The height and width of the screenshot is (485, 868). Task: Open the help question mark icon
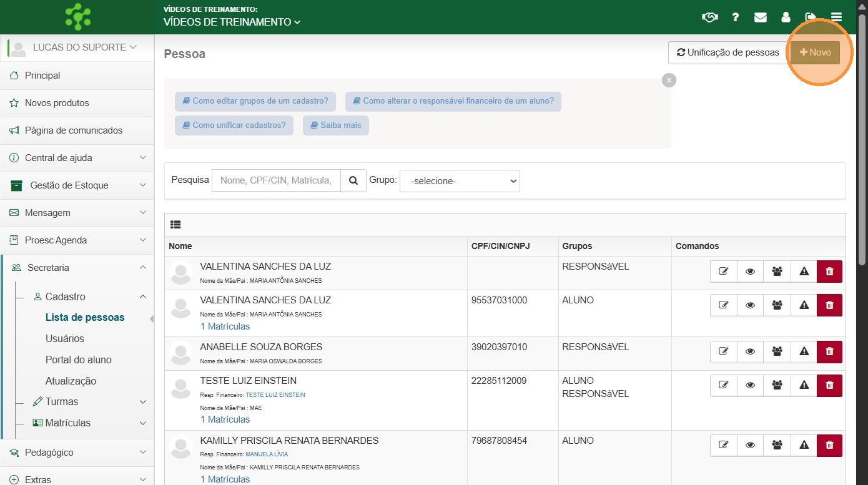736,17
